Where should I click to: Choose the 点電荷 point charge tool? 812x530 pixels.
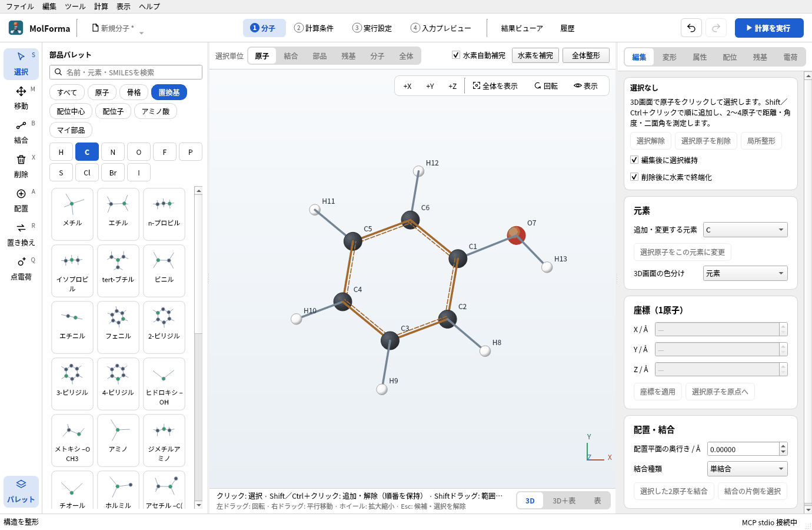[x=21, y=269]
